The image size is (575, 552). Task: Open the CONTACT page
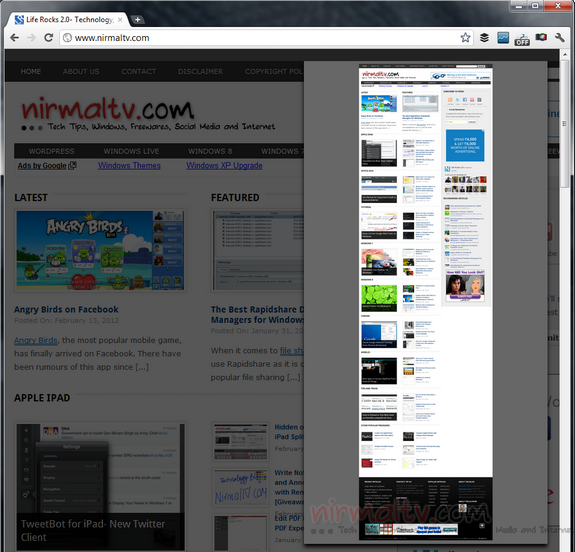(139, 72)
